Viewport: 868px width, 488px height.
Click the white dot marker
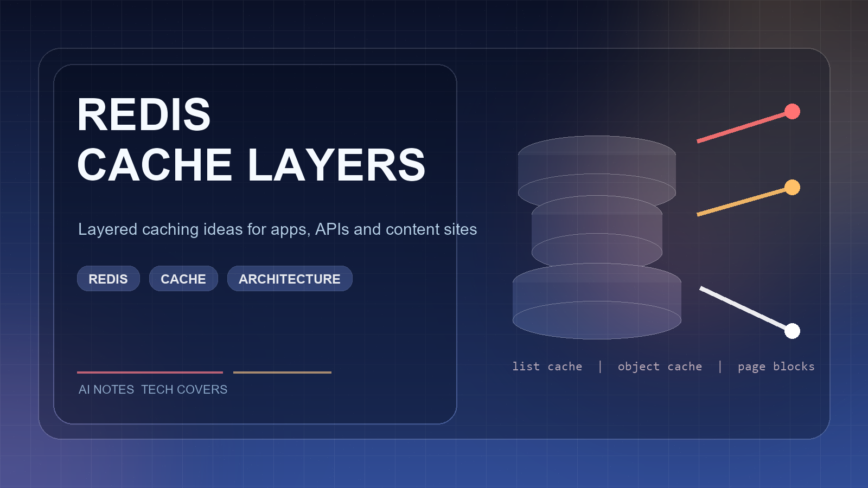[x=793, y=331]
